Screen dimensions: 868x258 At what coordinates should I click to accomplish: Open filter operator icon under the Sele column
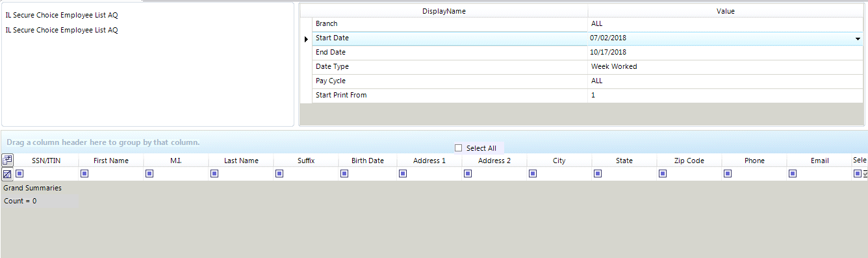858,174
